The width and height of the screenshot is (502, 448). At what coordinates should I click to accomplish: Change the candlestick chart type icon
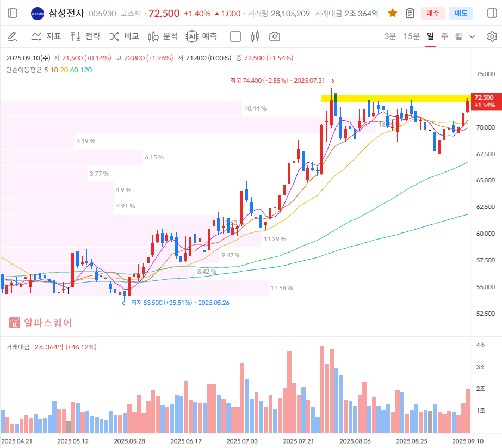[x=255, y=36]
